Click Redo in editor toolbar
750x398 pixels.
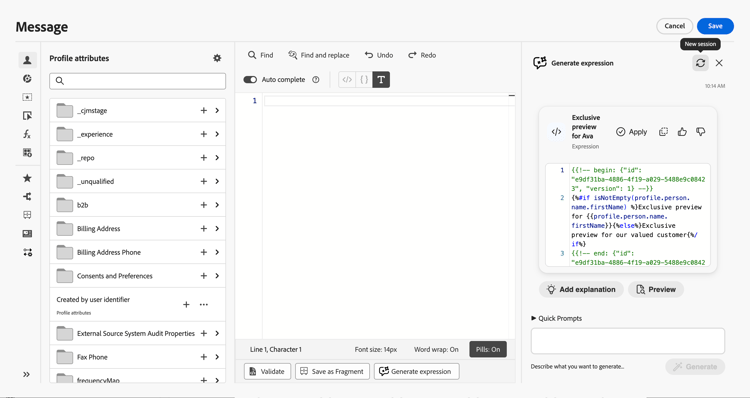tap(422, 55)
